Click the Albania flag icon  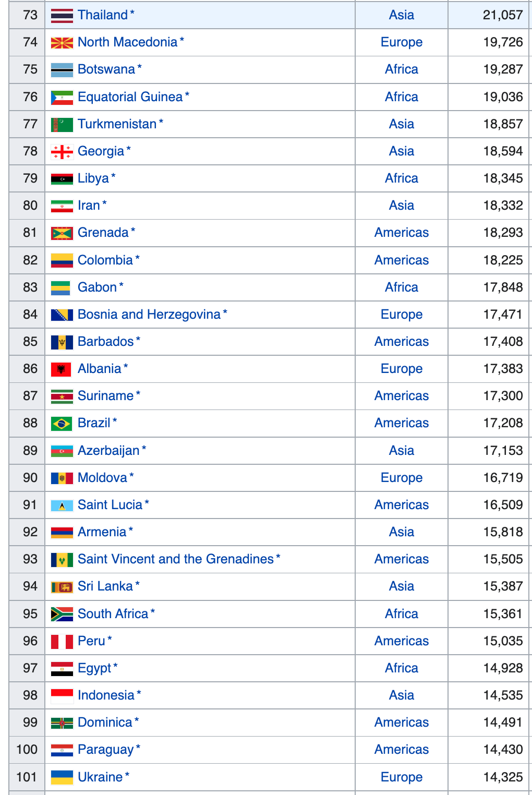click(x=61, y=369)
